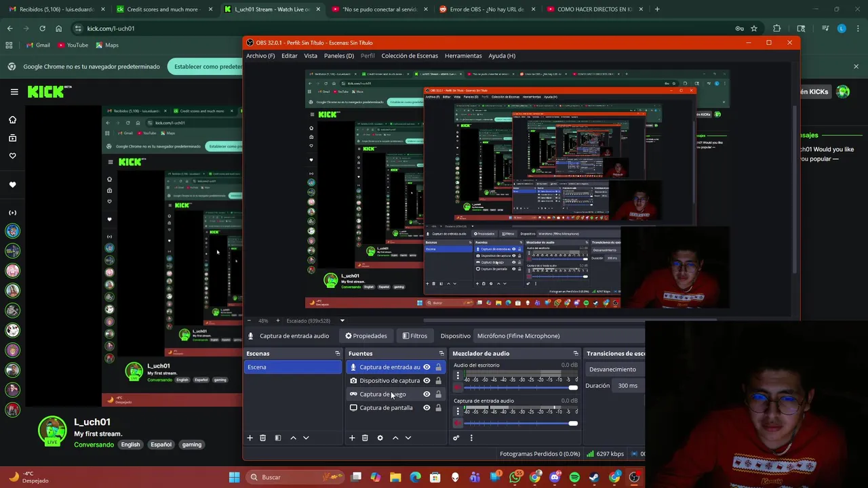Open options menu for Captura de entrada audio channel
868x488 pixels.
coord(458,411)
